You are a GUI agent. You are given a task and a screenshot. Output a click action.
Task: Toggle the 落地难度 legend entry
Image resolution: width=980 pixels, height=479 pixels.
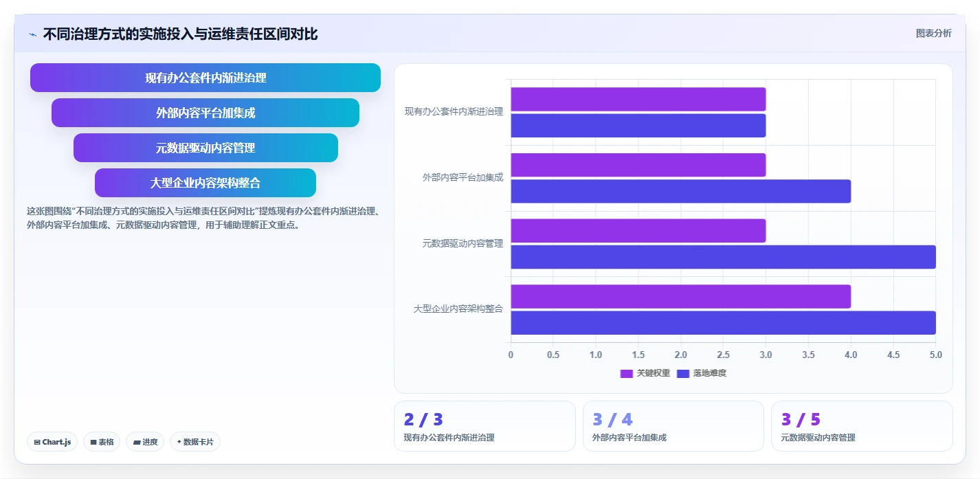coord(701,373)
